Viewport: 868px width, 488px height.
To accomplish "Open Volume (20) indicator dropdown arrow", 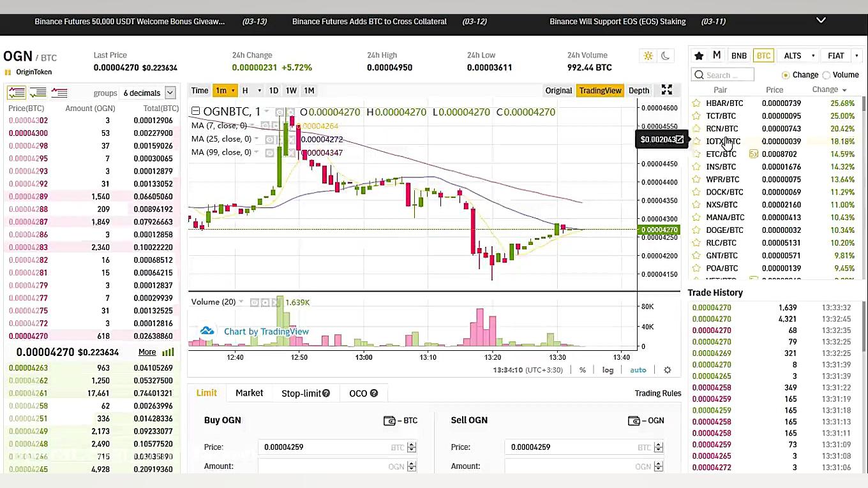I will (x=241, y=302).
